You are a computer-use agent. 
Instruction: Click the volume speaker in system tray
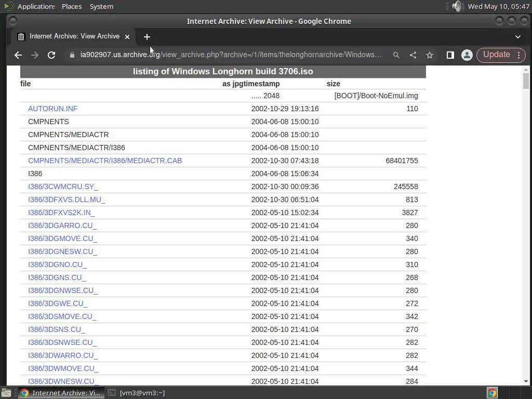point(457,6)
